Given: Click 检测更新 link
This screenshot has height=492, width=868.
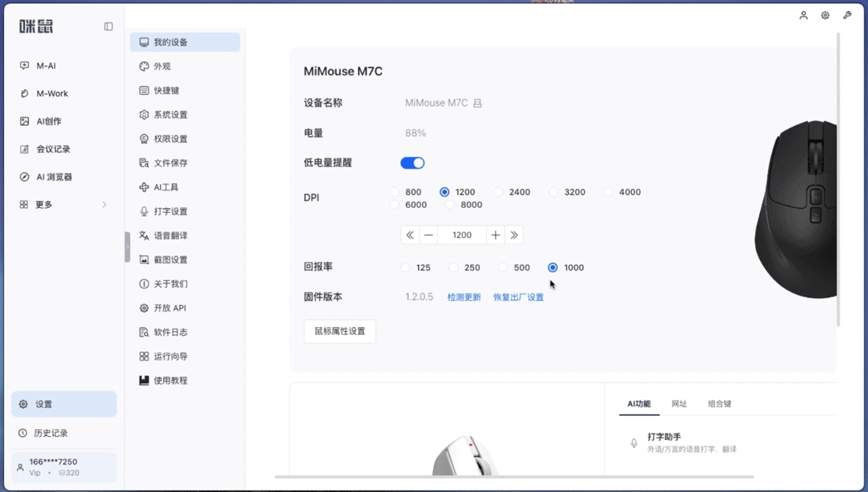Looking at the screenshot, I should [x=464, y=297].
